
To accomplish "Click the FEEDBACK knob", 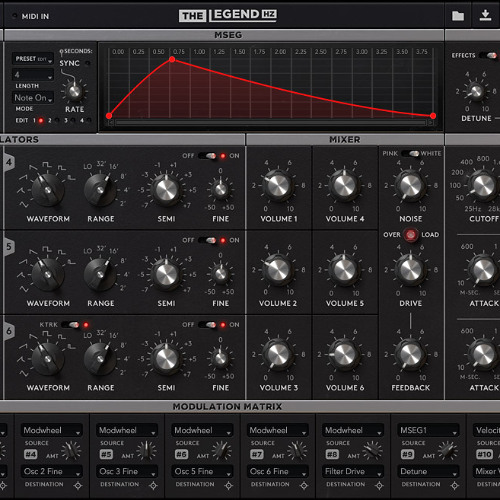I will (410, 354).
